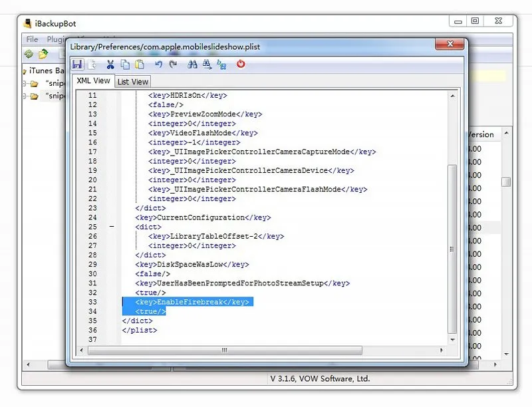
Task: Click the open-folder icon in iBackupBot toolbar
Action: (43, 54)
